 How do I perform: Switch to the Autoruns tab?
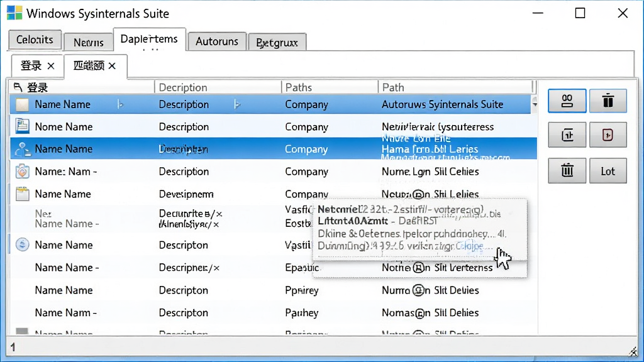[217, 41]
